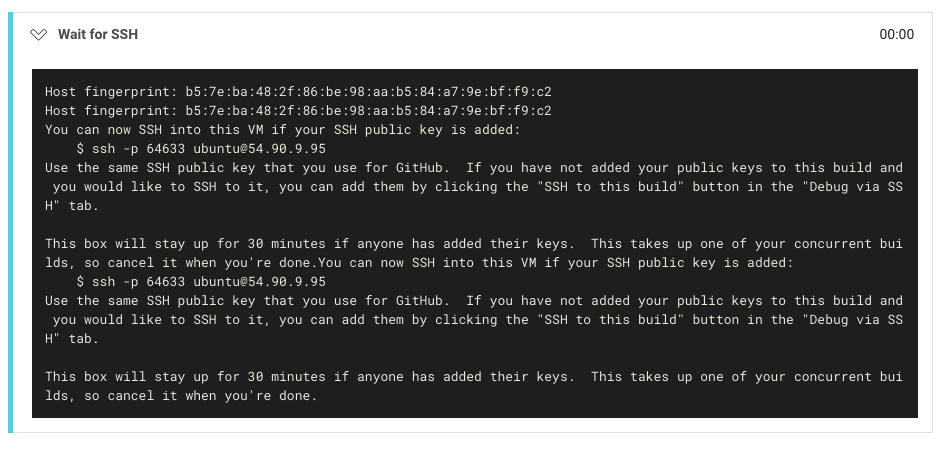The width and height of the screenshot is (942, 452).
Task: Click the first "Use the same SSH public key" line
Action: [250, 168]
